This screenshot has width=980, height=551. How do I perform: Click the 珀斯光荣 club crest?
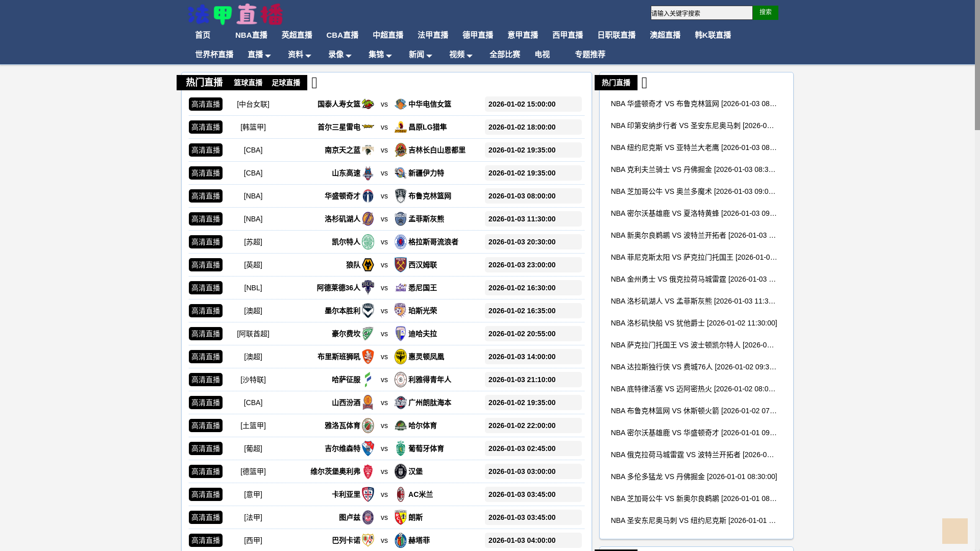coord(401,311)
